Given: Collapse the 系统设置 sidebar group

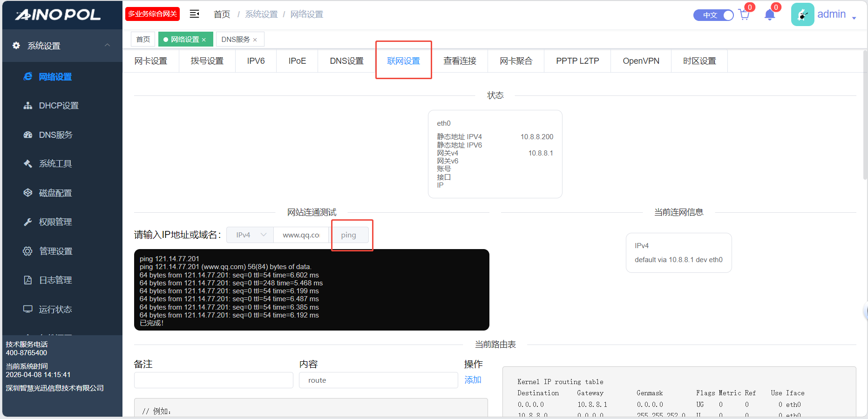Looking at the screenshot, I should point(107,45).
